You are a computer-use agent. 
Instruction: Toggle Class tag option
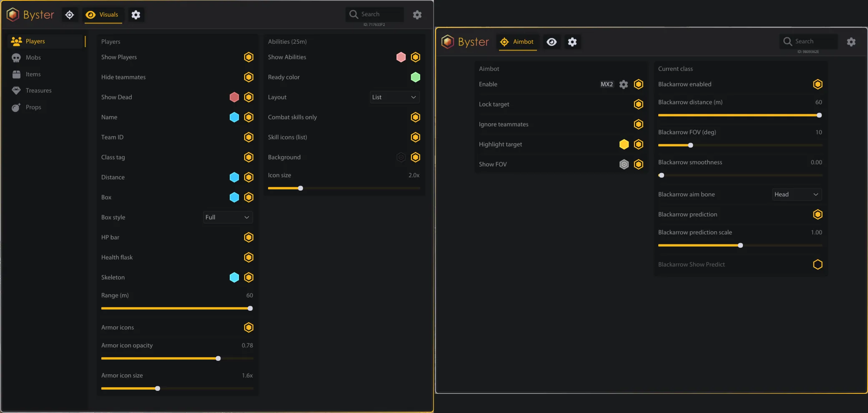pyautogui.click(x=249, y=157)
